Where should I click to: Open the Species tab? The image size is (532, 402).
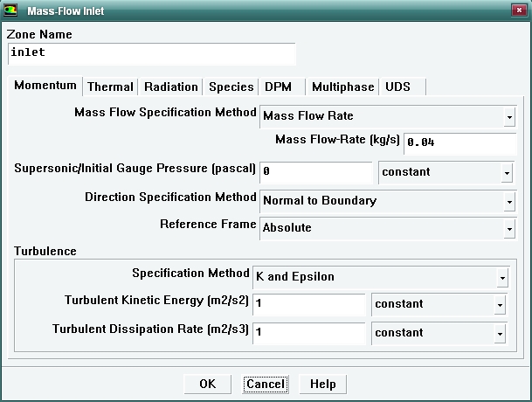click(x=231, y=87)
